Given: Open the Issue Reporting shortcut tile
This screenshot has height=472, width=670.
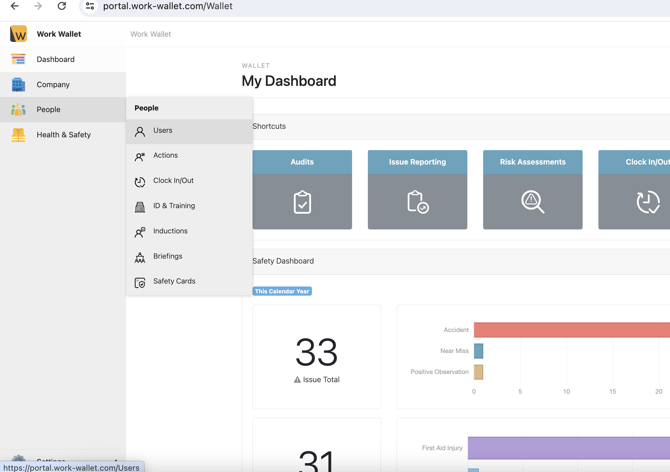Looking at the screenshot, I should 417,190.
